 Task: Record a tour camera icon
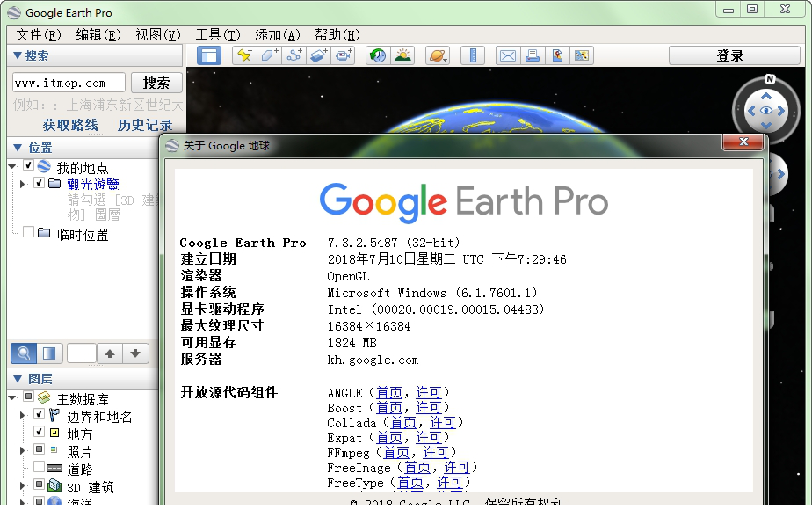(343, 55)
